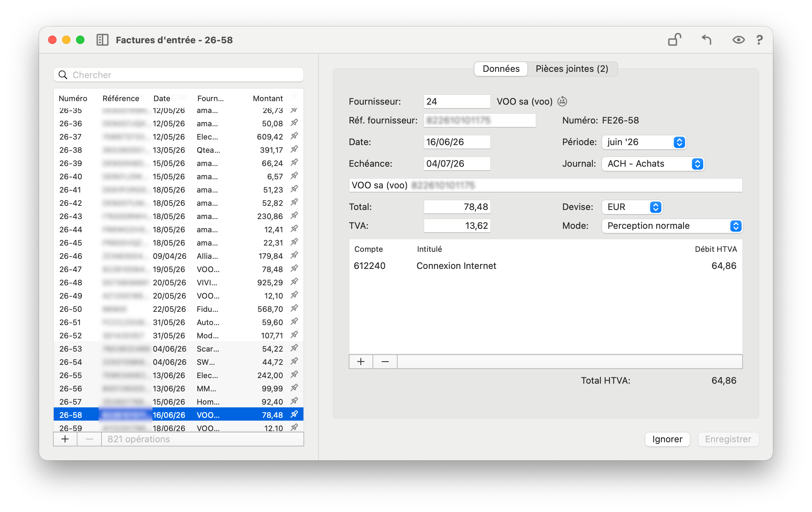The width and height of the screenshot is (812, 512).
Task: Toggle pin icon on row 26-50
Action: point(294,309)
